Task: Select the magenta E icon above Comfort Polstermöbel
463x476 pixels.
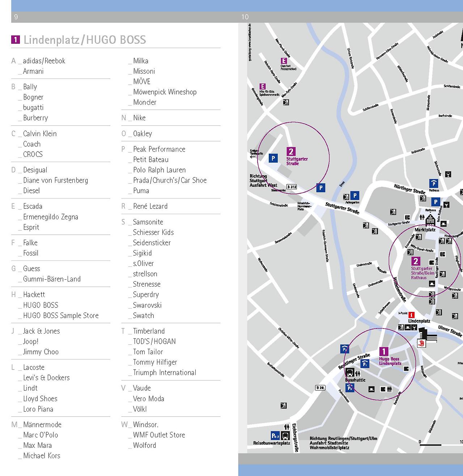Action: [284, 61]
